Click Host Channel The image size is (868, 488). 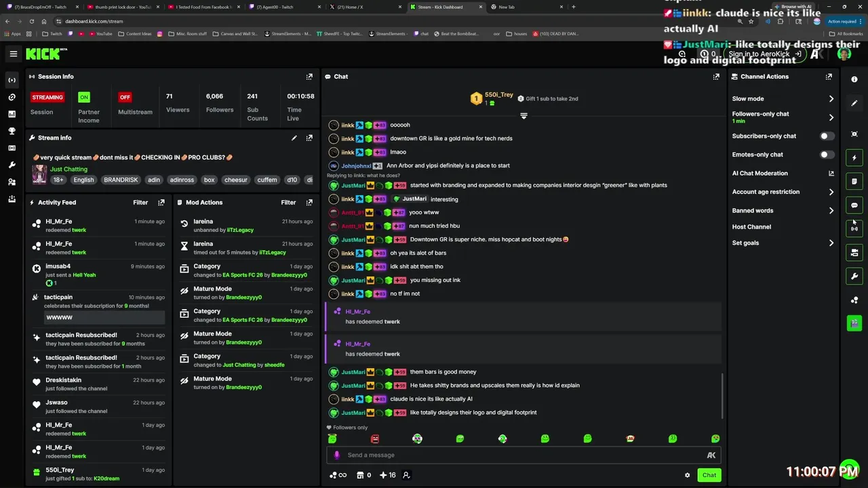[751, 227]
